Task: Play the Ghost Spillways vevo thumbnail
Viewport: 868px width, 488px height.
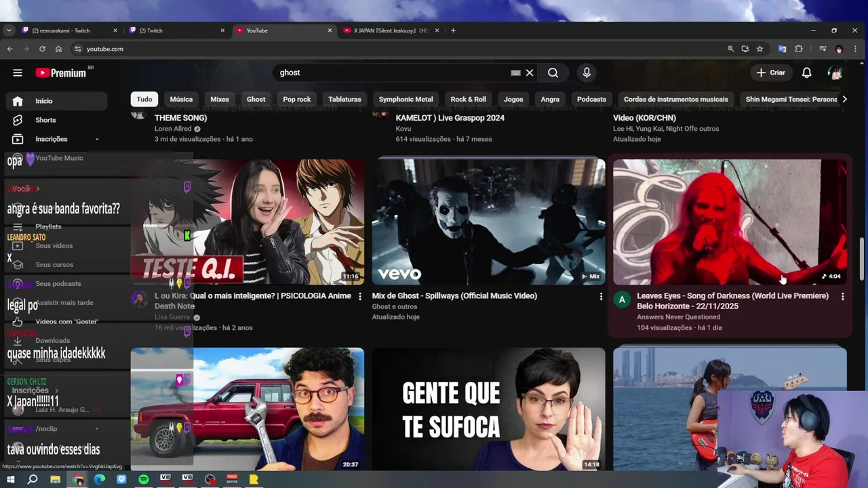Action: pyautogui.click(x=488, y=221)
